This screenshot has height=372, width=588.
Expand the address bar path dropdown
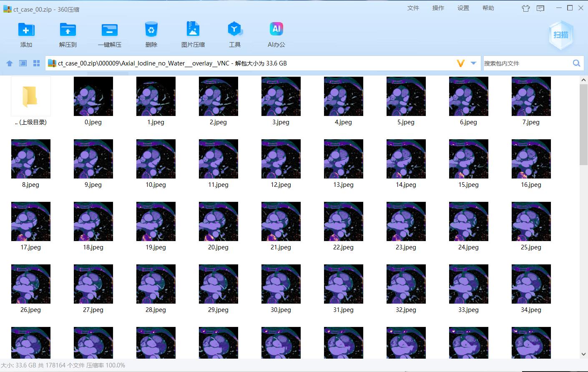tap(473, 63)
